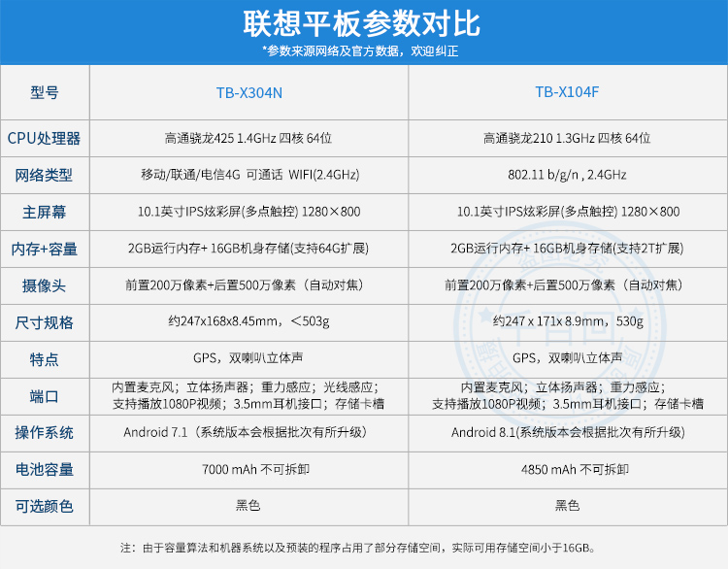The width and height of the screenshot is (728, 569).
Task: Click the title 联想平板参数对比
Action: pos(362,23)
